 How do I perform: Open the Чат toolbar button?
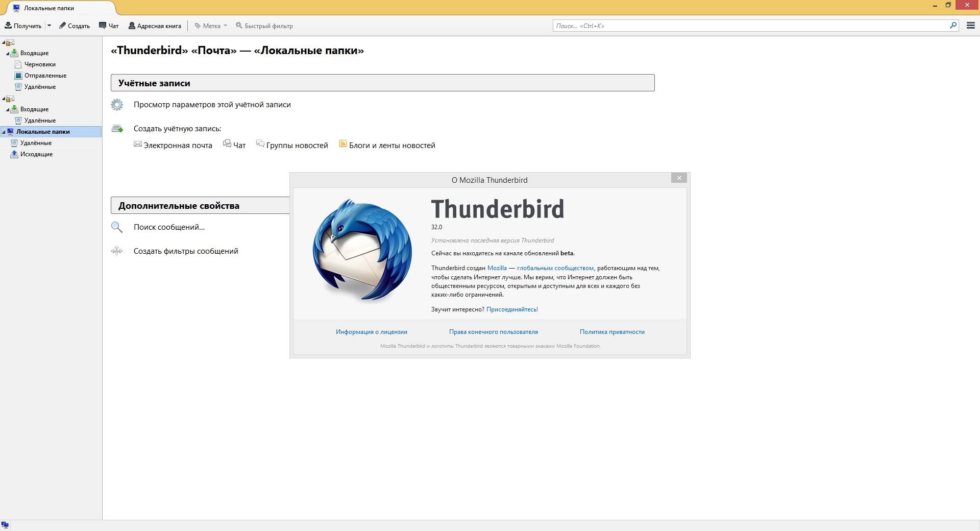pyautogui.click(x=109, y=26)
